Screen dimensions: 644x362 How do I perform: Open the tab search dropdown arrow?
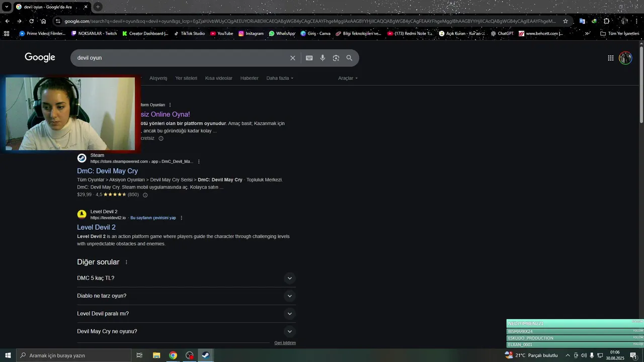pos(7,7)
